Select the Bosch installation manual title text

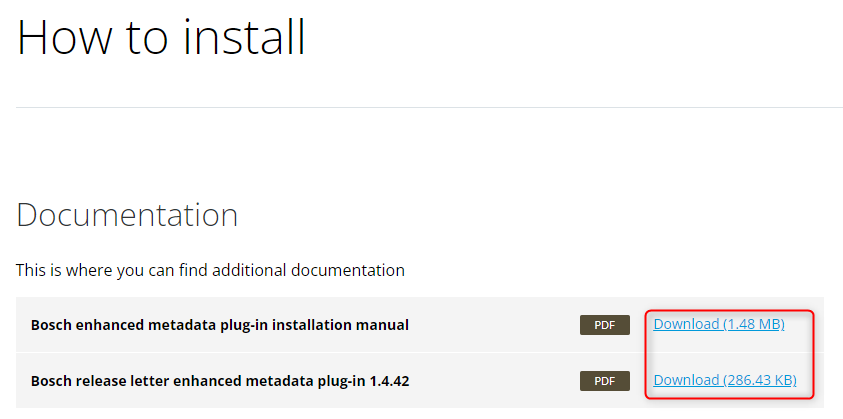tap(219, 325)
